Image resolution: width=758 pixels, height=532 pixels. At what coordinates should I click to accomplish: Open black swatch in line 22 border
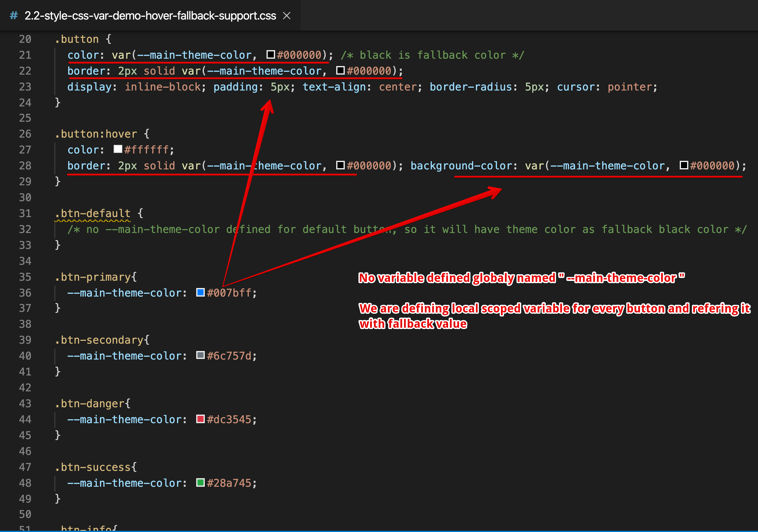click(340, 70)
